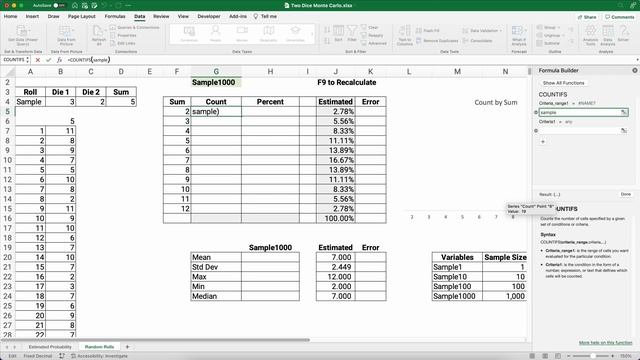Confirm formula with the checkmark icon
This screenshot has width=640, height=360.
tap(49, 60)
